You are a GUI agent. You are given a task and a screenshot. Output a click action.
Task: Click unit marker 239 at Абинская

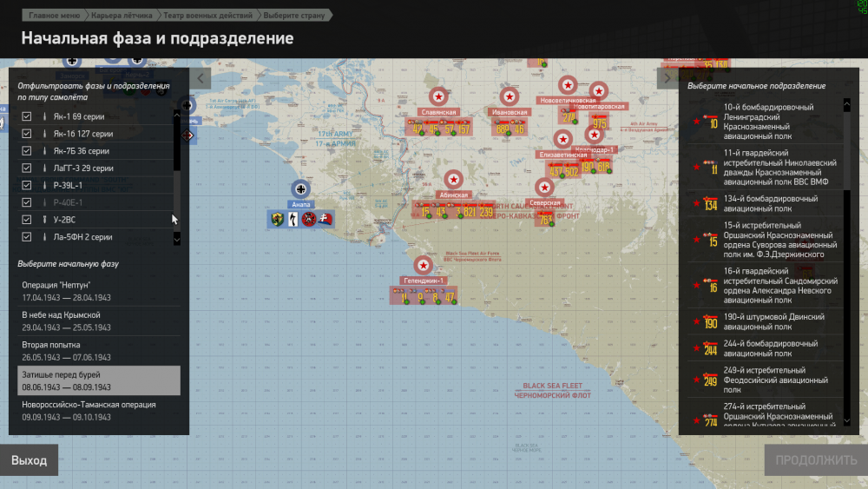click(x=486, y=211)
